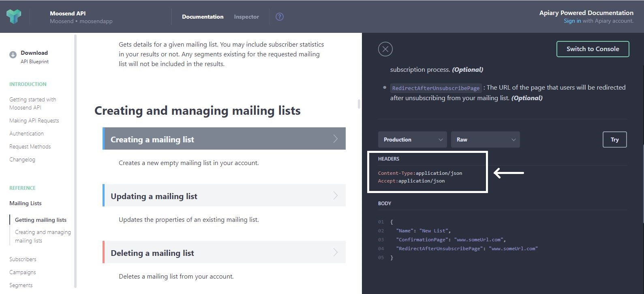Click the Download API Blueprint text
Screen dimensions: 644x294
tap(34, 57)
